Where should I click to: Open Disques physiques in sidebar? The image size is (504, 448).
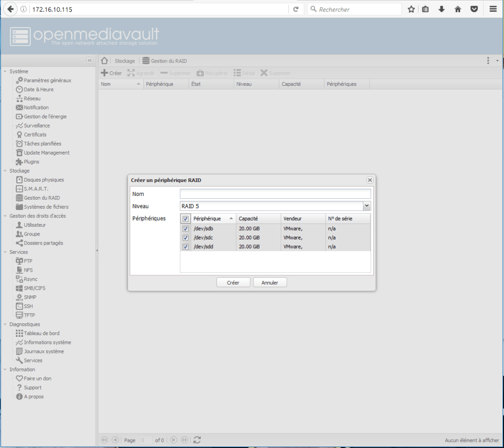coord(43,180)
